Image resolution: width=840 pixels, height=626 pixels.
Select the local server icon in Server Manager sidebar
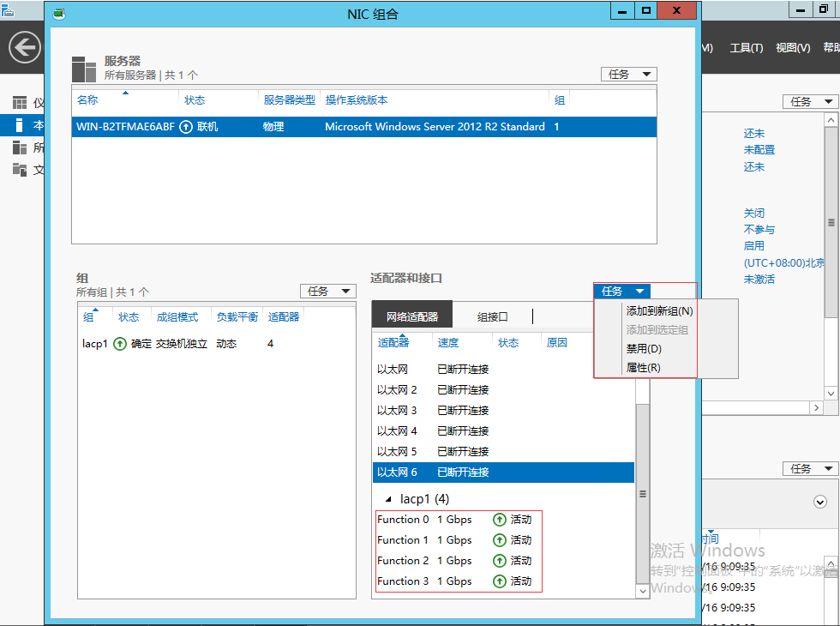(x=20, y=125)
